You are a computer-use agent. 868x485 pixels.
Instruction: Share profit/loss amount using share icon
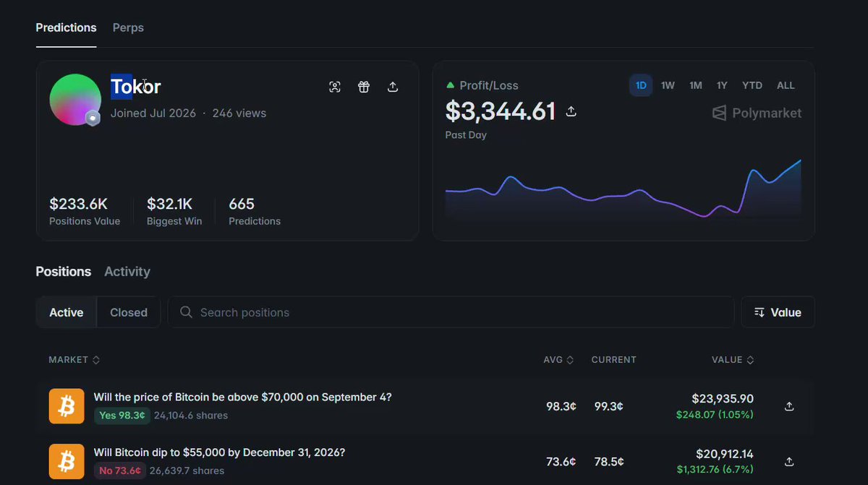tap(571, 111)
